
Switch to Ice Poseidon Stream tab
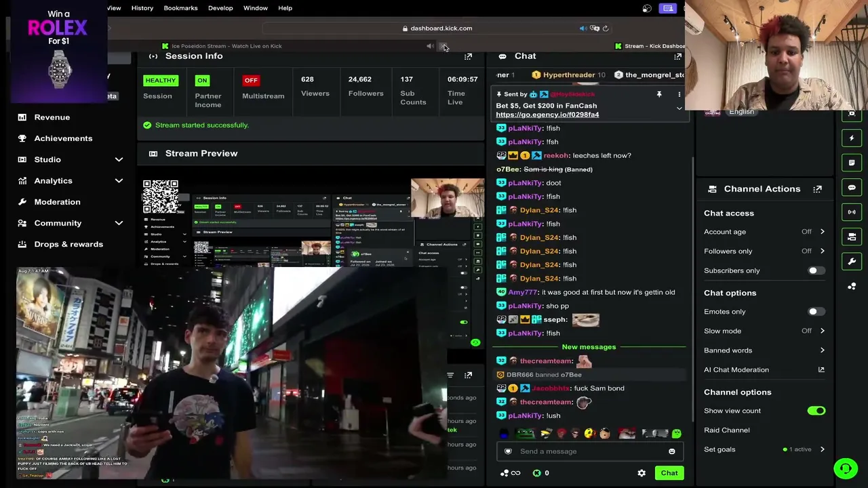226,46
